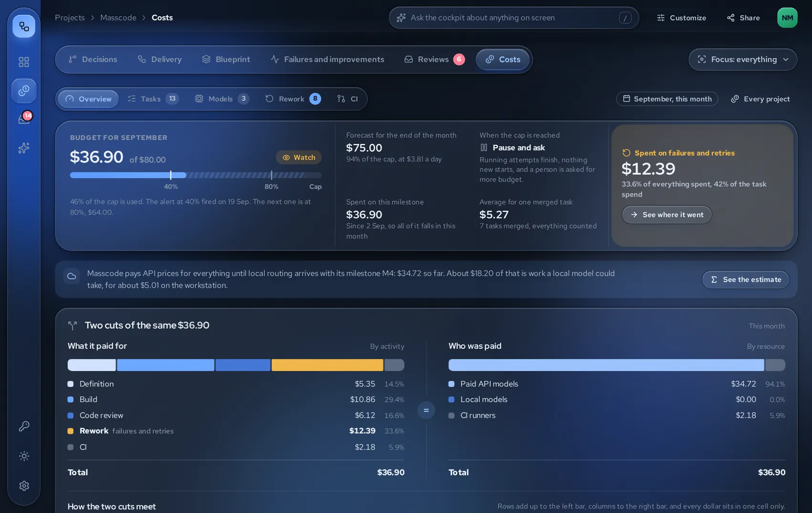Click the pause icon beside Pause and ask
The width and height of the screenshot is (812, 513).
[x=484, y=147]
